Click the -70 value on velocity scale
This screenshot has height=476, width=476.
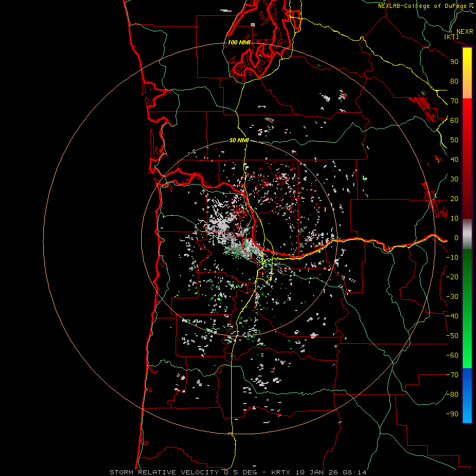452,375
